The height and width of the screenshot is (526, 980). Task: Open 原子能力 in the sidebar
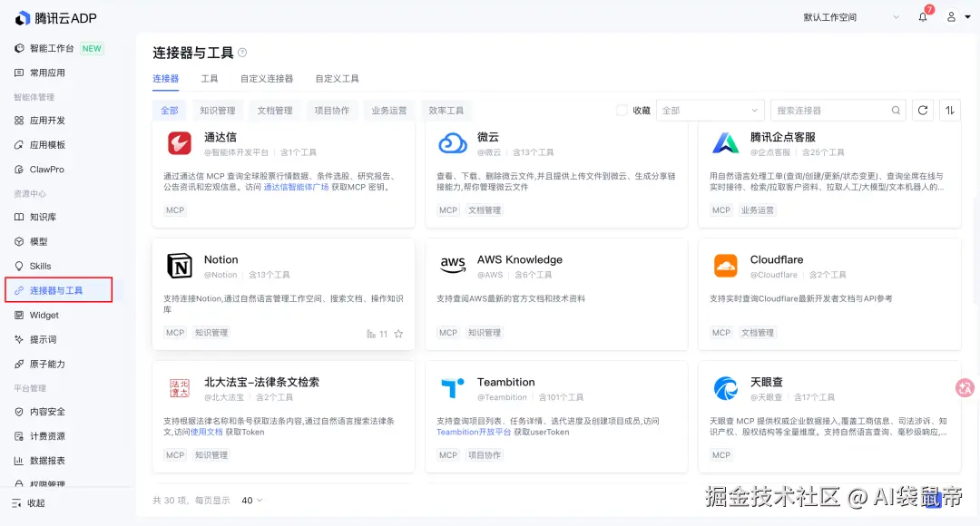(47, 364)
